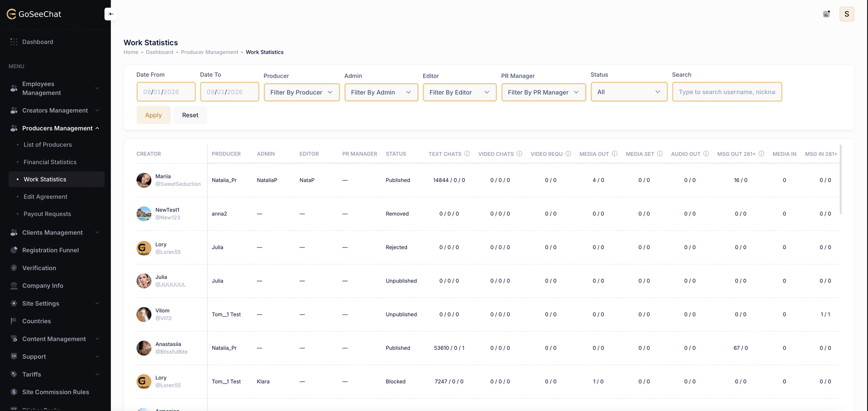Click the info icon beside Media Out

[614, 154]
